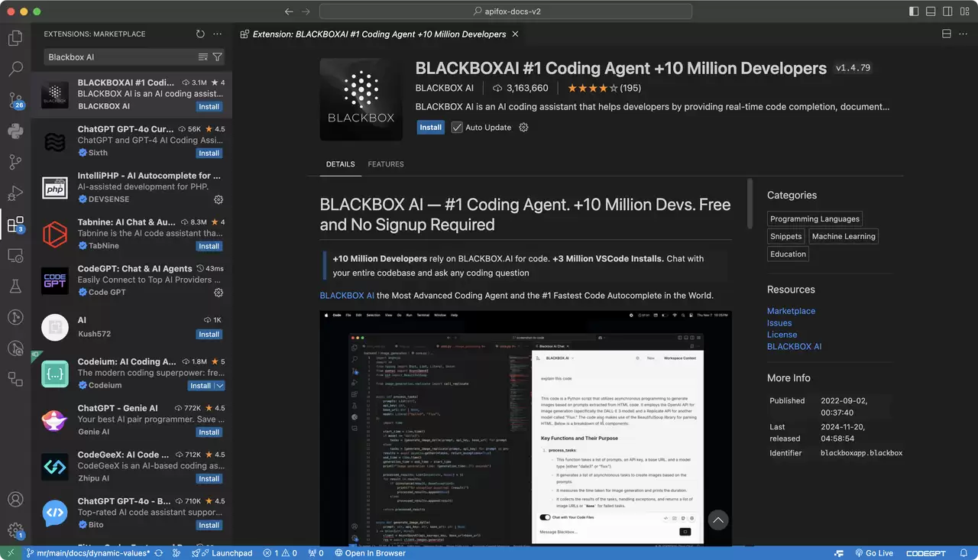Open remote window indicator in status bar
978x560 pixels.
(x=10, y=553)
